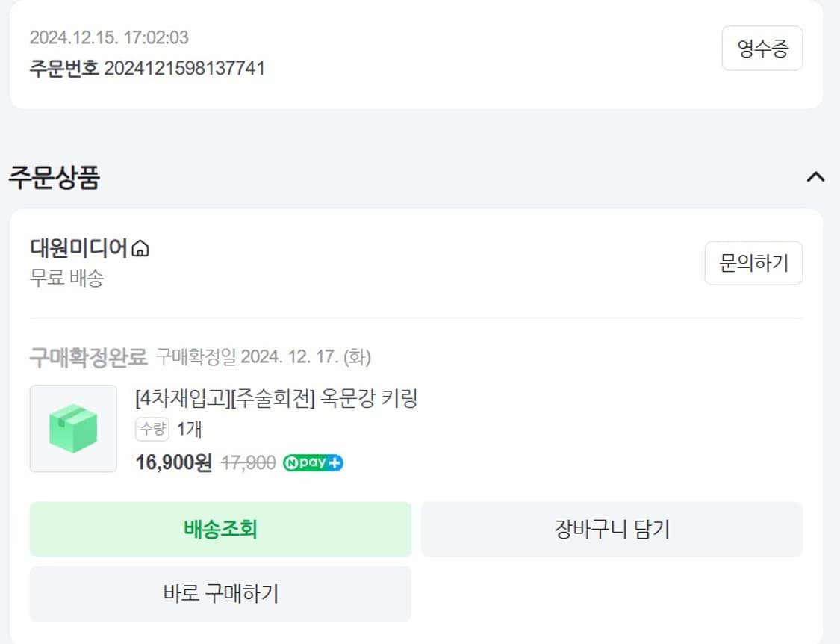
Task: Click the 바로 구매하기 buy-now button
Action: point(220,594)
